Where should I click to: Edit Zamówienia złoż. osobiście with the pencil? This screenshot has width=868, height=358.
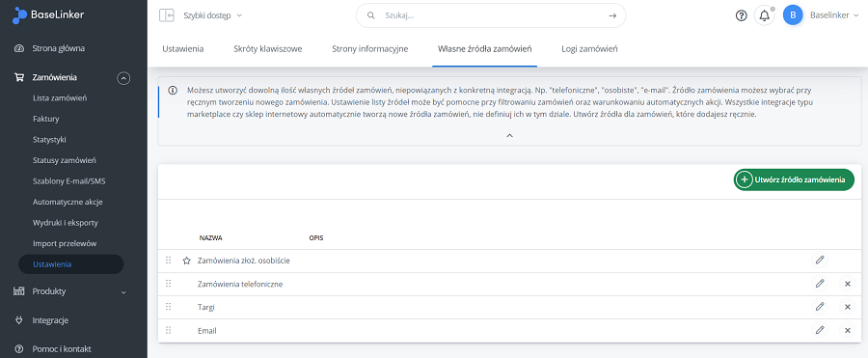820,260
